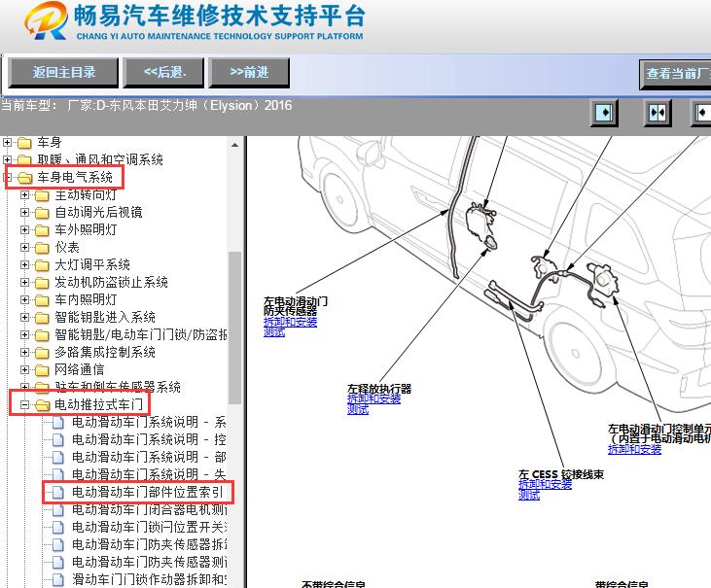
Task: Expand the 车内照明灯 folder
Action: [25, 300]
